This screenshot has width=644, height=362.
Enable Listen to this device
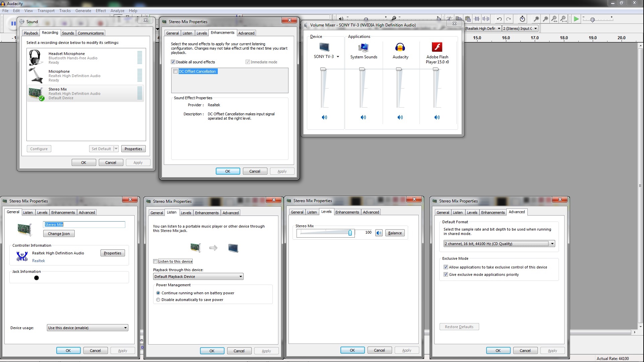[x=155, y=261]
